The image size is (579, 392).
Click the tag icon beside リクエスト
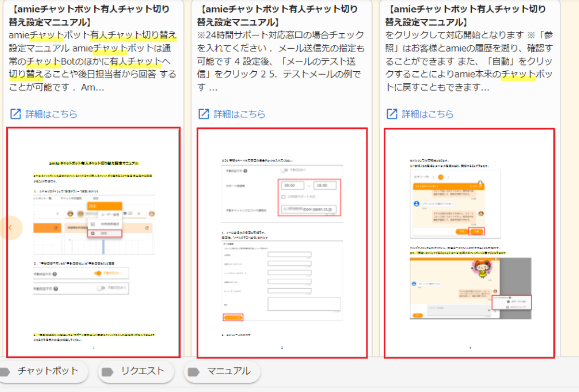107,371
